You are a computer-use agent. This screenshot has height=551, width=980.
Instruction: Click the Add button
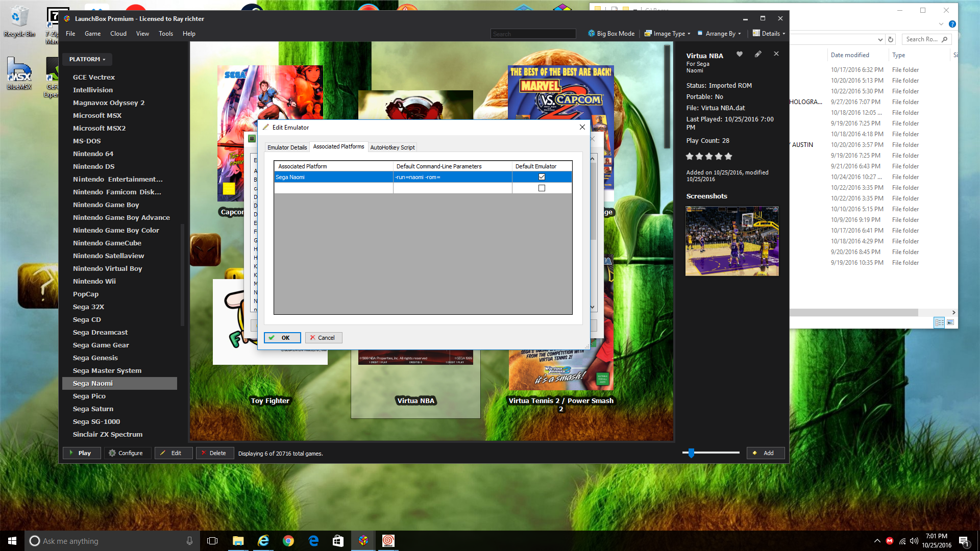(766, 453)
